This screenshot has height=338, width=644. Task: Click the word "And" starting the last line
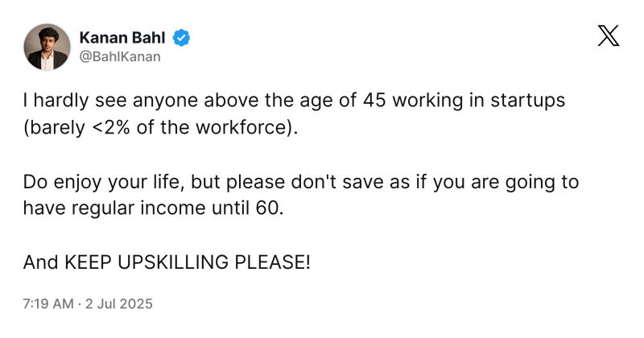pyautogui.click(x=39, y=262)
